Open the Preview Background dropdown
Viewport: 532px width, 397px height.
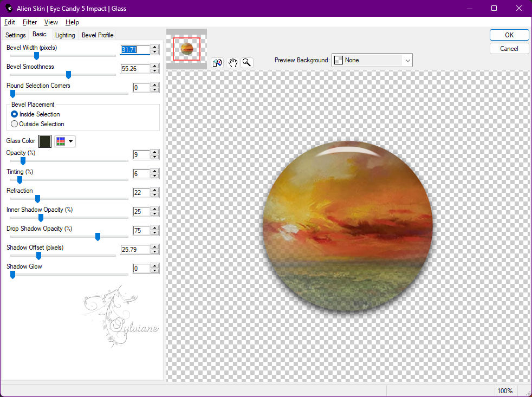point(372,60)
